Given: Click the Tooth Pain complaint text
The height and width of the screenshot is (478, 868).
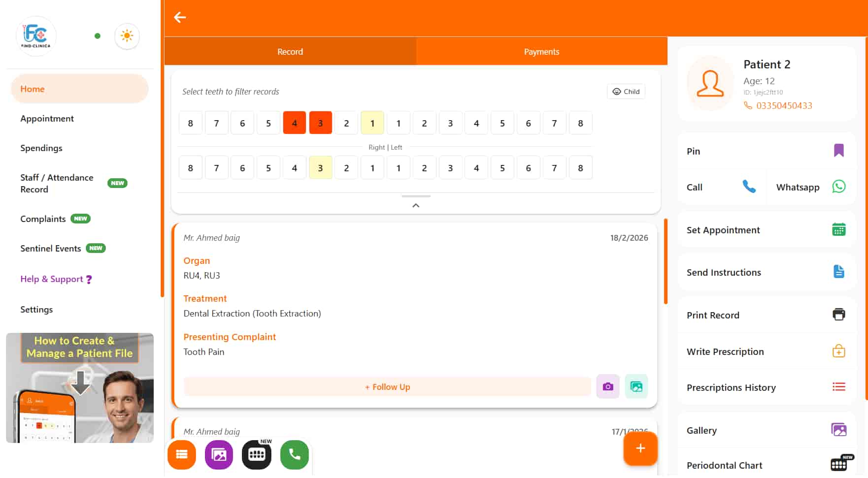Looking at the screenshot, I should tap(203, 352).
